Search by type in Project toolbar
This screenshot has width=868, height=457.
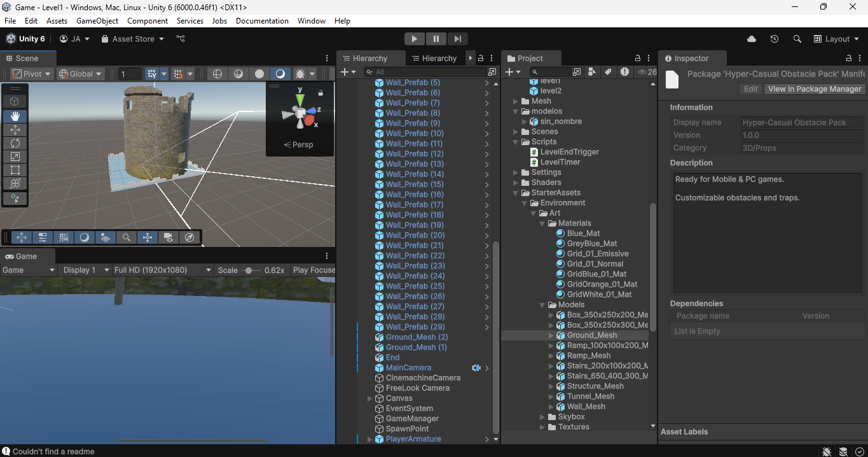592,72
